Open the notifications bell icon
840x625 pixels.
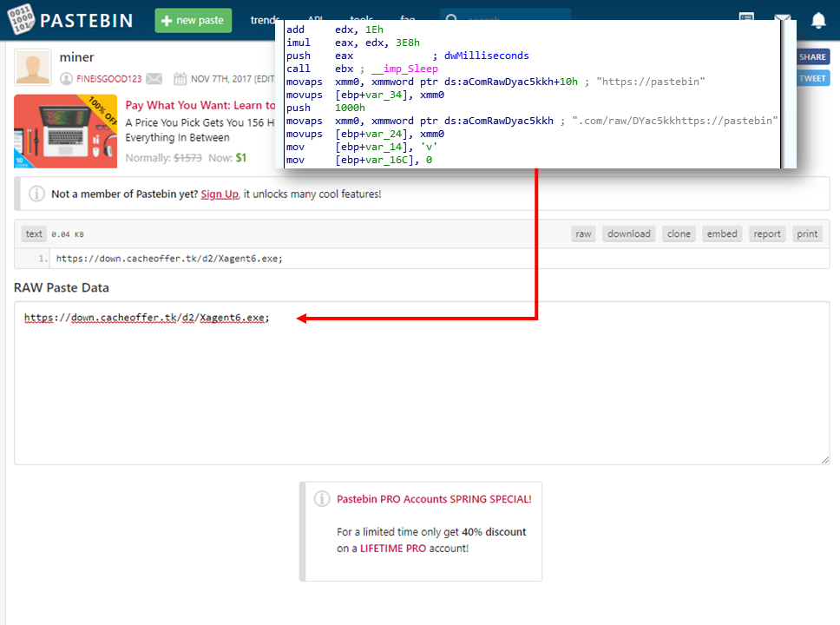pyautogui.click(x=817, y=21)
